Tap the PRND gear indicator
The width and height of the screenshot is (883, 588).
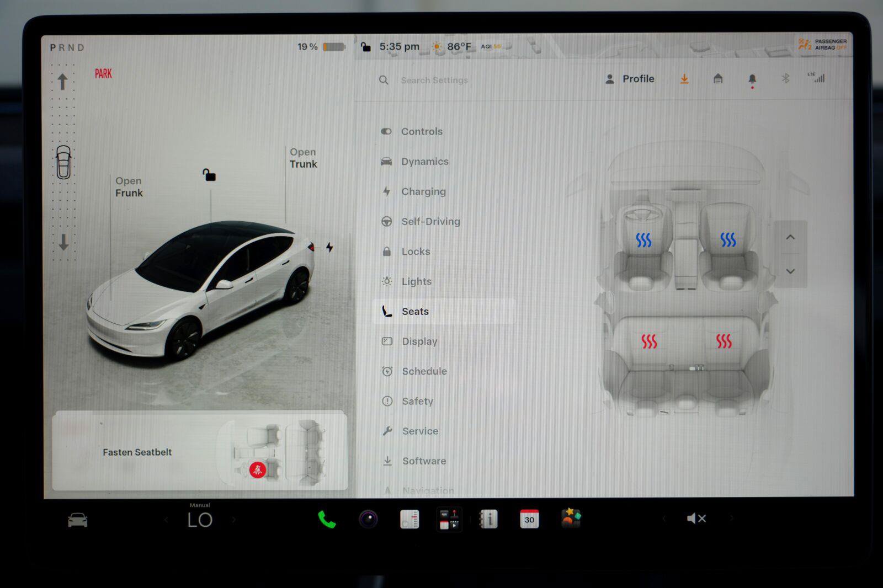(67, 47)
